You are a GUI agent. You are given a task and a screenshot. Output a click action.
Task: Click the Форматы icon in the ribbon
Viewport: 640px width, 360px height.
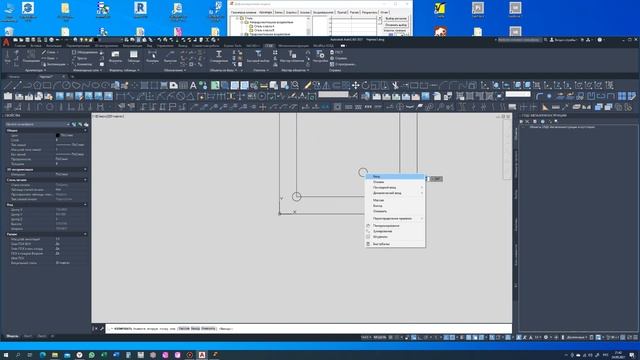116,56
